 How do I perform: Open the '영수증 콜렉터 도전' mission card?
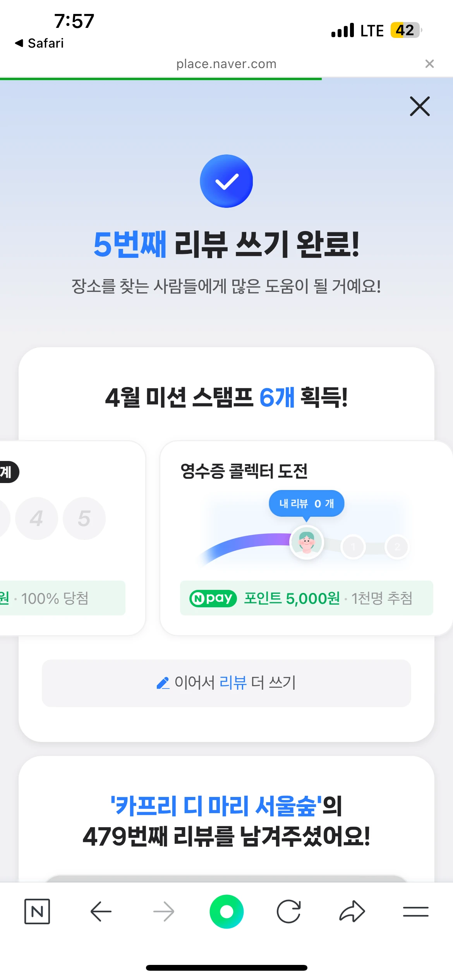(244, 471)
